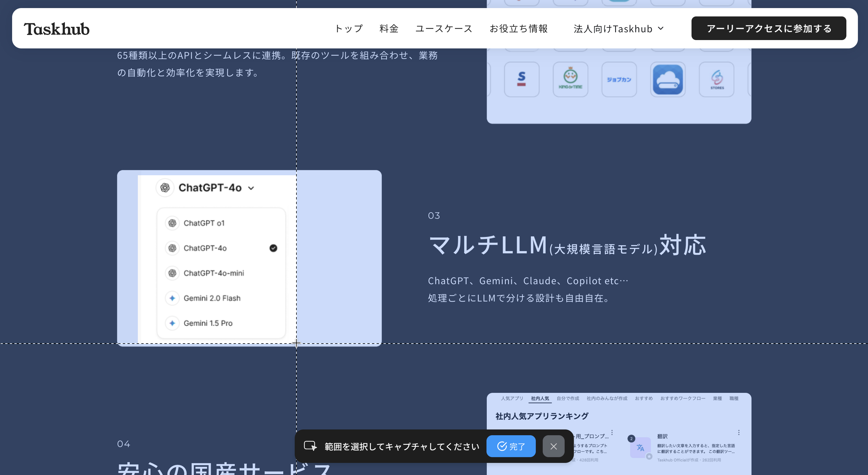Click the 04 section number
868x475 pixels.
click(123, 444)
